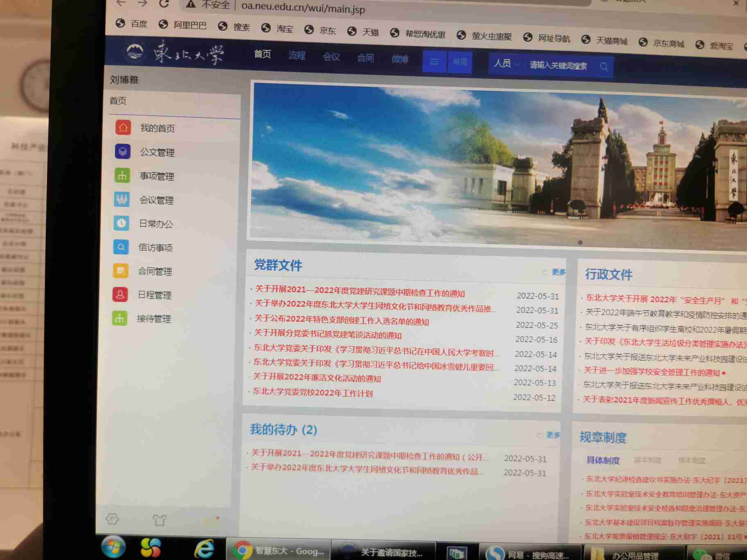The width and height of the screenshot is (747, 560).
Task: Click the banner carousel dot indicator
Action: 580,242
